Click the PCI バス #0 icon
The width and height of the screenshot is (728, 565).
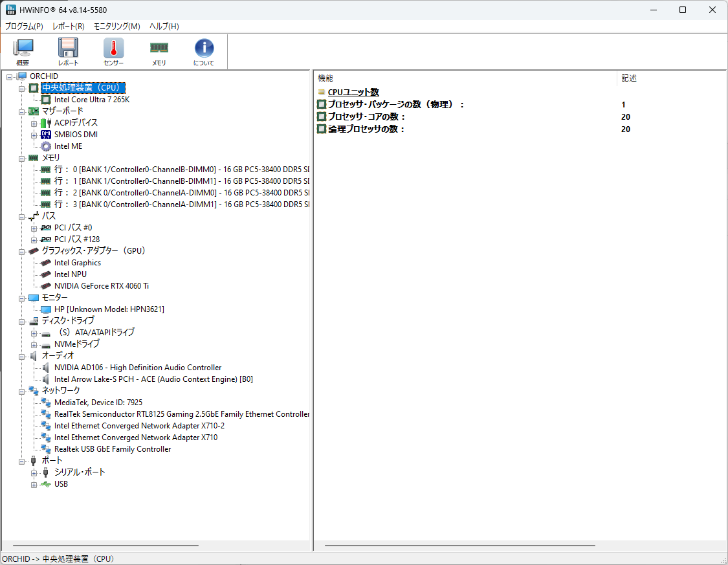pyautogui.click(x=46, y=227)
